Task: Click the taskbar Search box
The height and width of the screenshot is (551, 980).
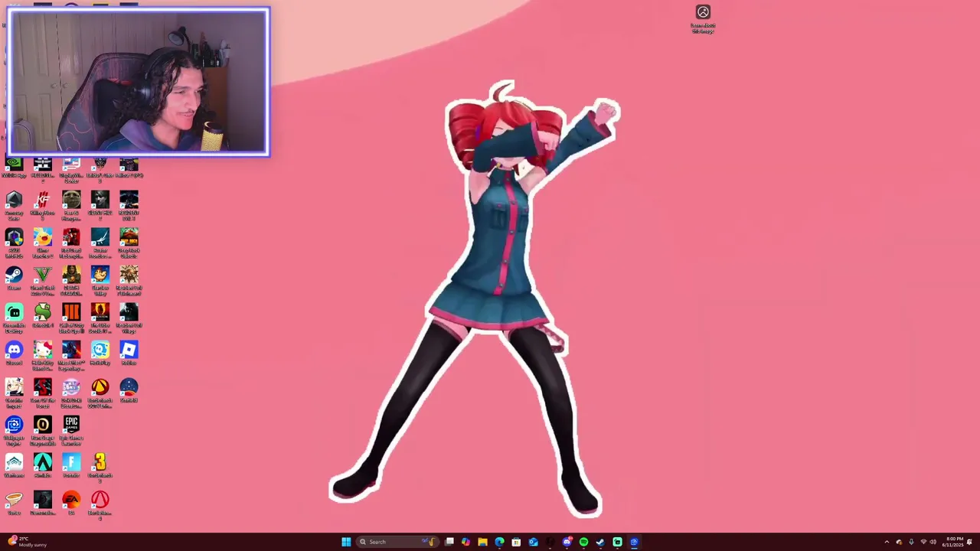Action: coord(397,542)
